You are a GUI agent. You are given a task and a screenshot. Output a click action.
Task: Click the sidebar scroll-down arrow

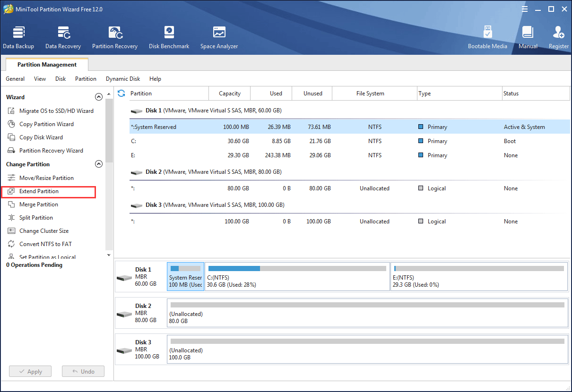click(109, 255)
